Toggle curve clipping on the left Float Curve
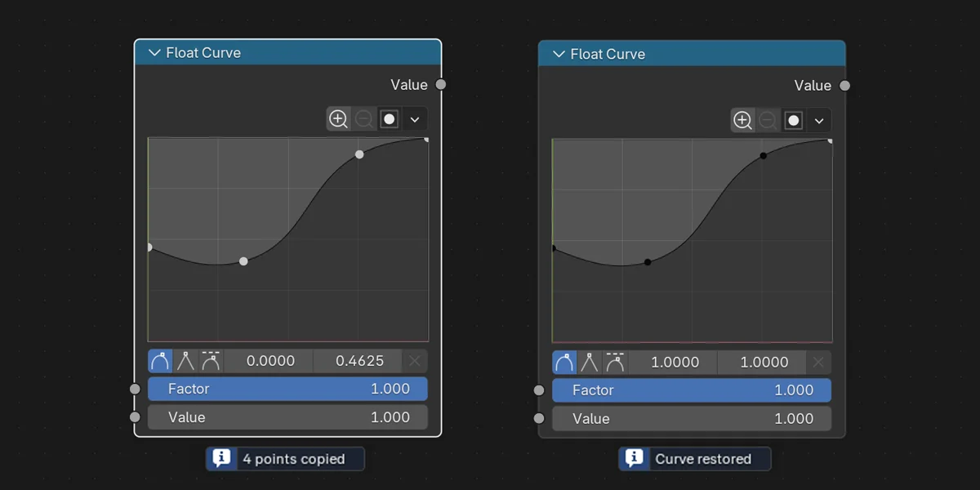980x490 pixels. pos(389,118)
